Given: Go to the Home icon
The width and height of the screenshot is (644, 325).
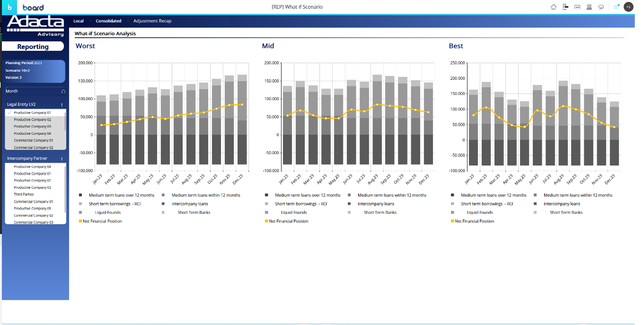Looking at the screenshot, I should [554, 7].
